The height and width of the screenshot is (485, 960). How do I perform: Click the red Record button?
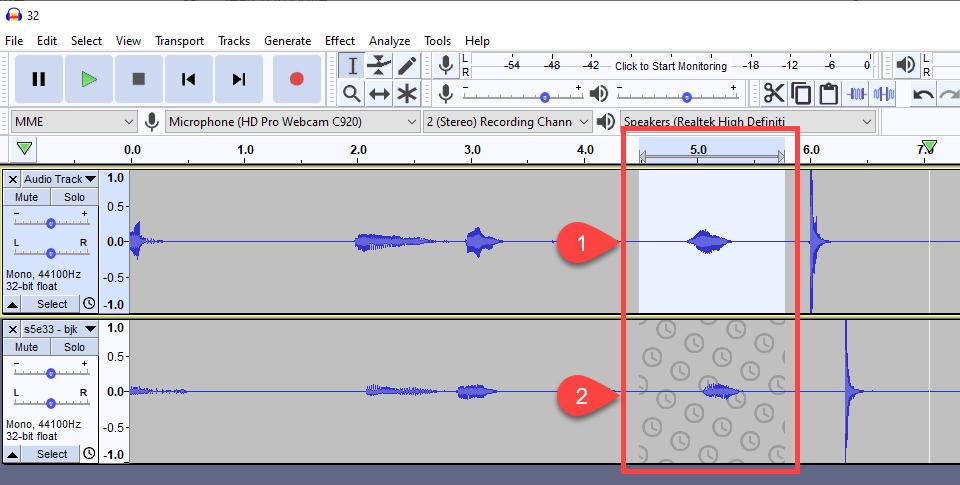pyautogui.click(x=296, y=79)
